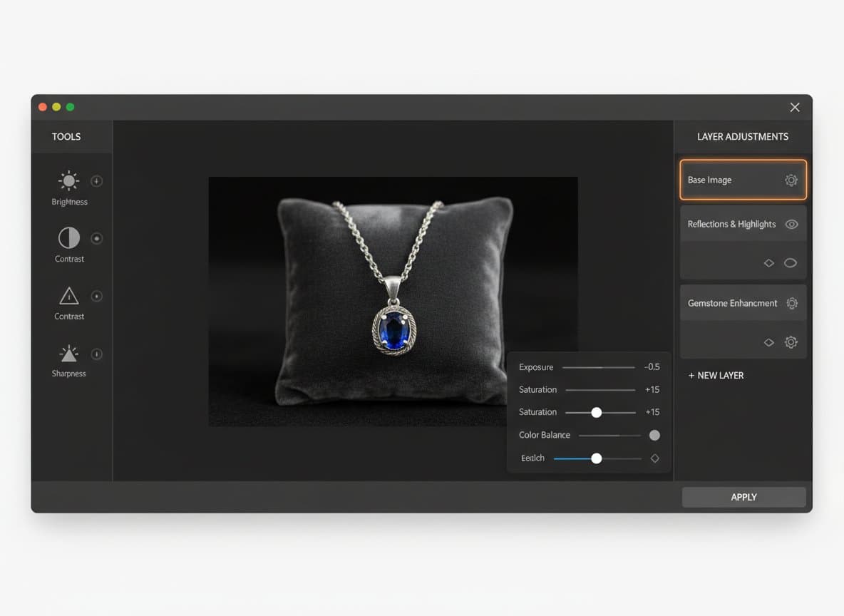Select the Sharpness tool

68,354
